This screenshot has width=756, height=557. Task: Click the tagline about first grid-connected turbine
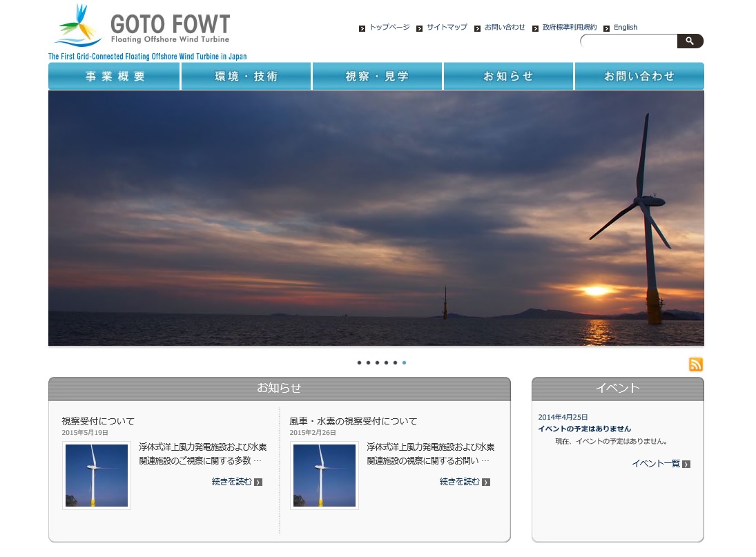coord(148,57)
